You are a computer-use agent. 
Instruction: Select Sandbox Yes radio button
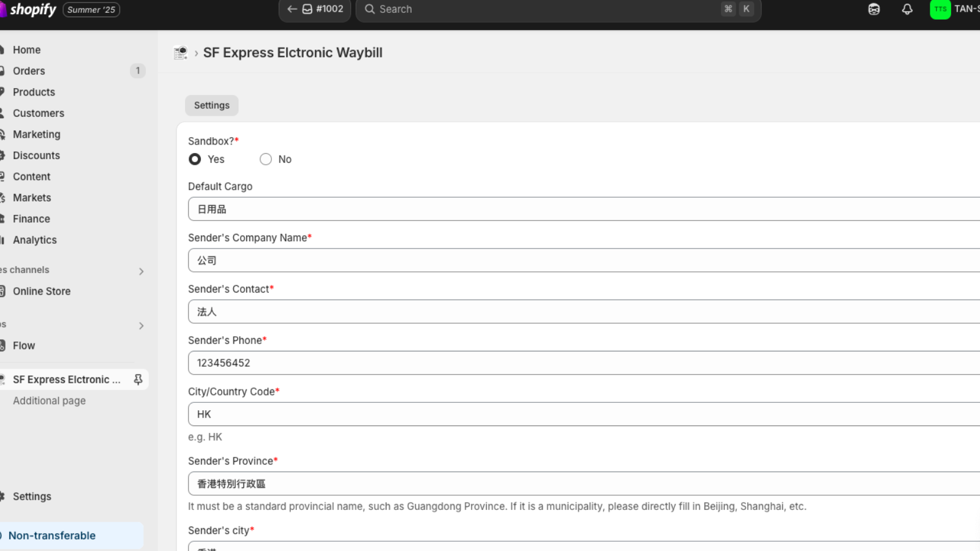[195, 159]
